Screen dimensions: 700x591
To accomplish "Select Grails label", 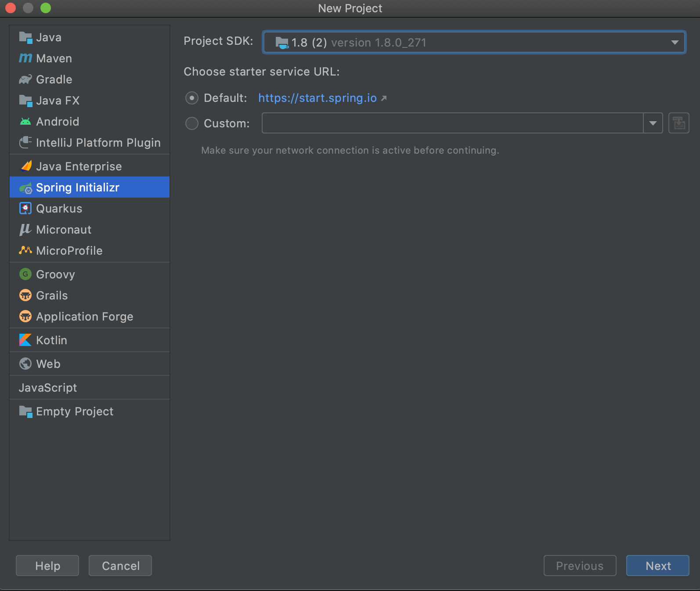I will point(52,295).
